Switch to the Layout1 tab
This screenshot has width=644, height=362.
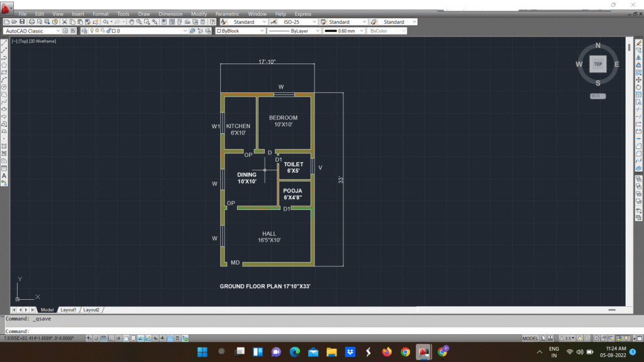tap(68, 310)
